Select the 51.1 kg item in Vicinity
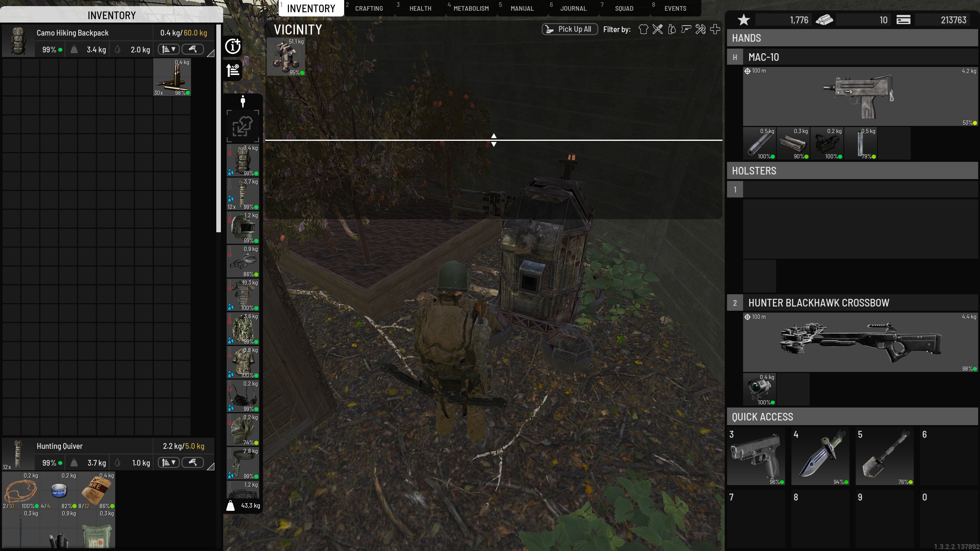 286,57
